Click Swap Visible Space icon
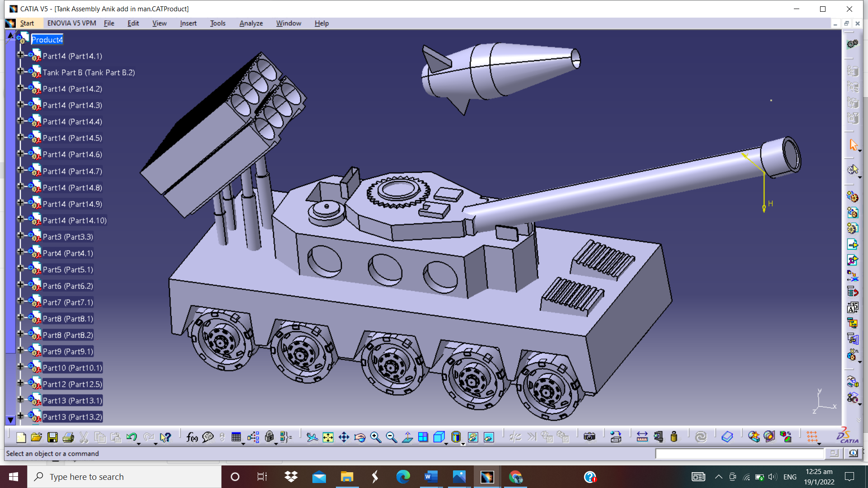 [489, 437]
